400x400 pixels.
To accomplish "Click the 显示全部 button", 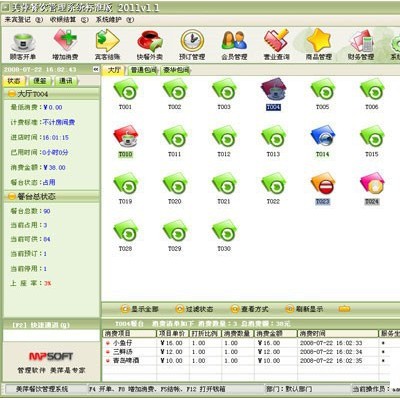I will pyautogui.click(x=140, y=309).
